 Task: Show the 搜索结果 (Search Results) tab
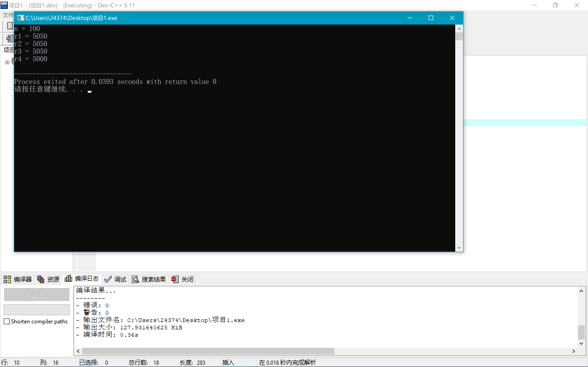(x=149, y=279)
